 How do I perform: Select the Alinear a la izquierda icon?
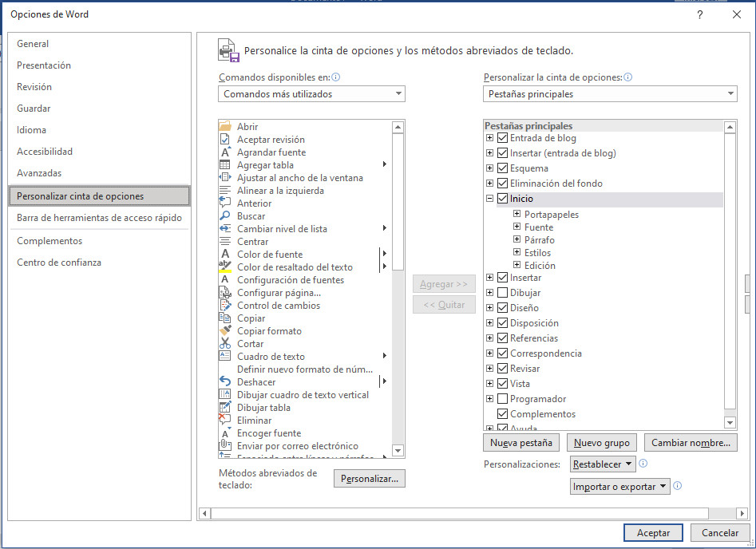point(225,191)
